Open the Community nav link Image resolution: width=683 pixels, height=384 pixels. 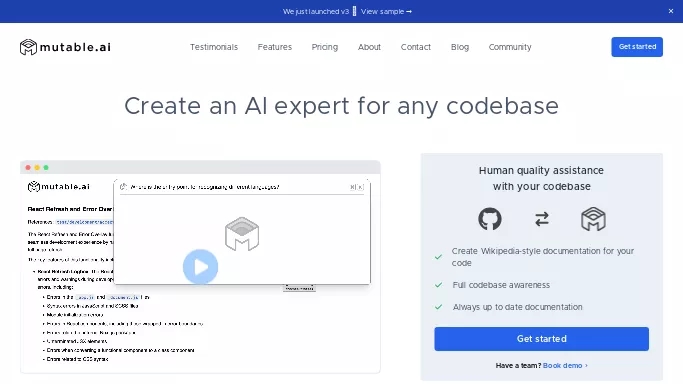tap(510, 47)
